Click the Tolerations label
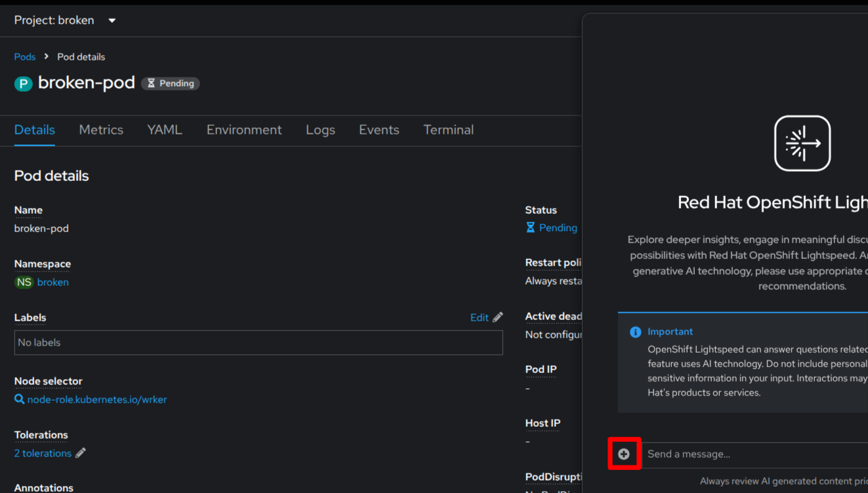868x493 pixels. [x=41, y=435]
